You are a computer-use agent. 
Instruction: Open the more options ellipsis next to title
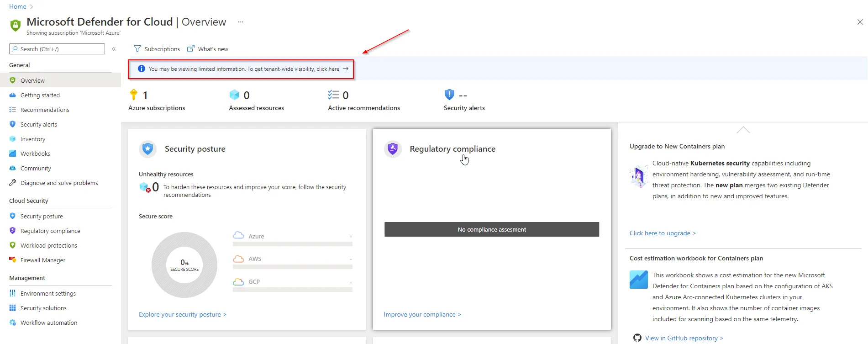(241, 22)
